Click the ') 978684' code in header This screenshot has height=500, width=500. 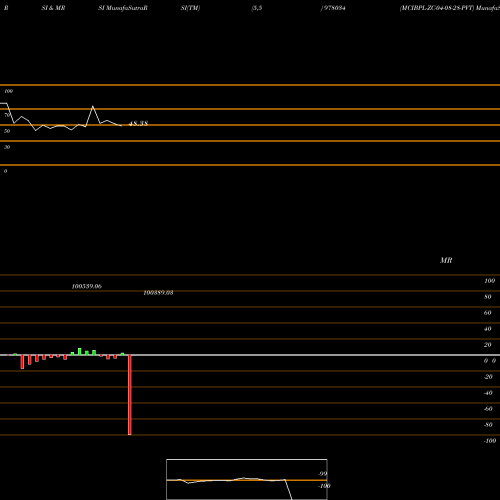click(x=333, y=8)
